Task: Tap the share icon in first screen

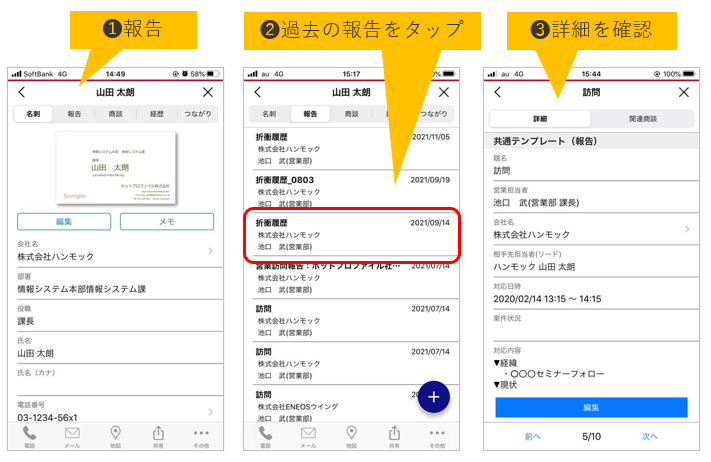Action: coord(158,436)
